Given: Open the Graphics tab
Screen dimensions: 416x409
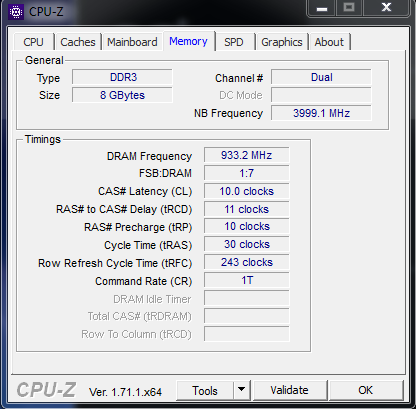Looking at the screenshot, I should coord(282,42).
